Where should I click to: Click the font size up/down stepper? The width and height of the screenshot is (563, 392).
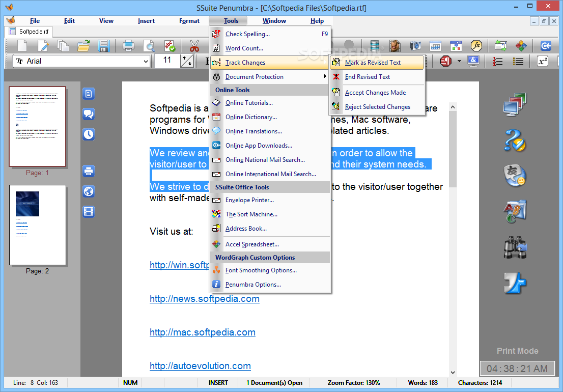click(187, 62)
